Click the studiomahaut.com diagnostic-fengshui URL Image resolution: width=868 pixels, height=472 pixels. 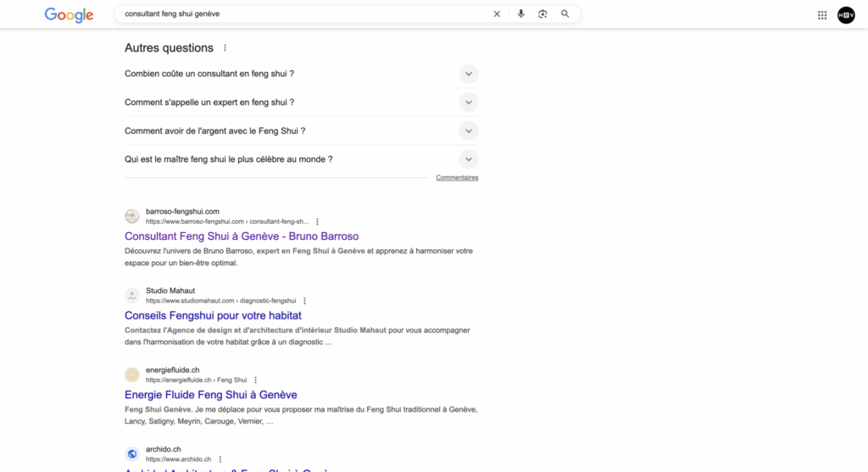point(221,301)
